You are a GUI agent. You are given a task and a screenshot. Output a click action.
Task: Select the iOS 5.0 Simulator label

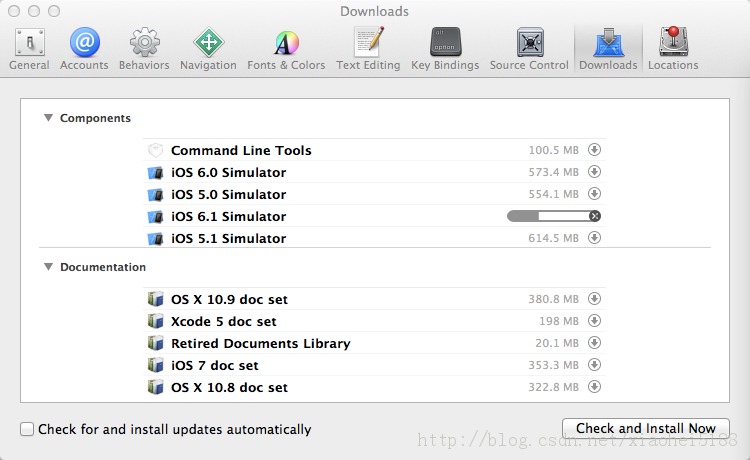[229, 194]
